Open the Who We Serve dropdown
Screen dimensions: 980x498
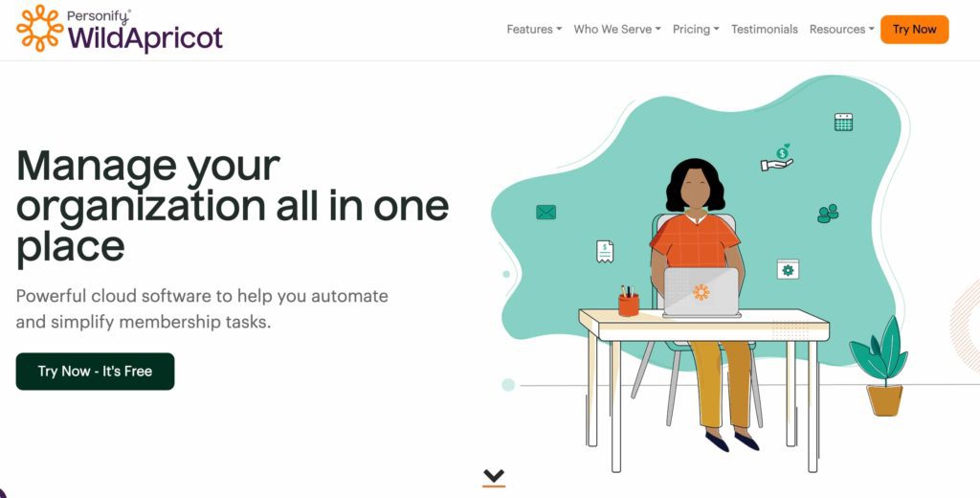tap(617, 30)
